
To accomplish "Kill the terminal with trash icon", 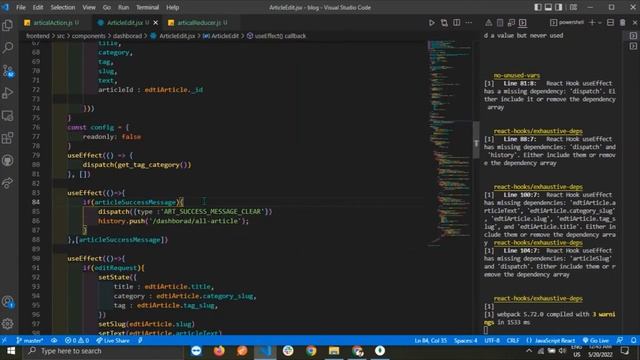I will [622, 23].
